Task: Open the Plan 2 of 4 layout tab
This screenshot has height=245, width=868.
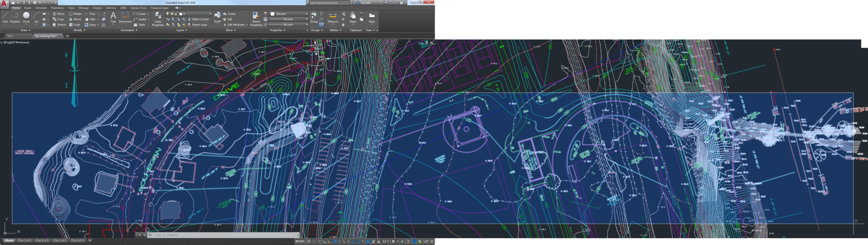Action: 42,240
